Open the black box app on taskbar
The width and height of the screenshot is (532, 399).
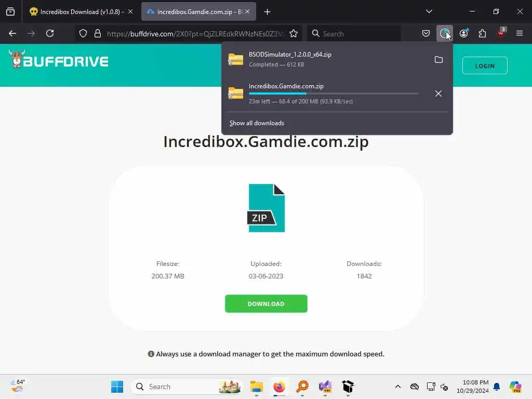click(348, 387)
